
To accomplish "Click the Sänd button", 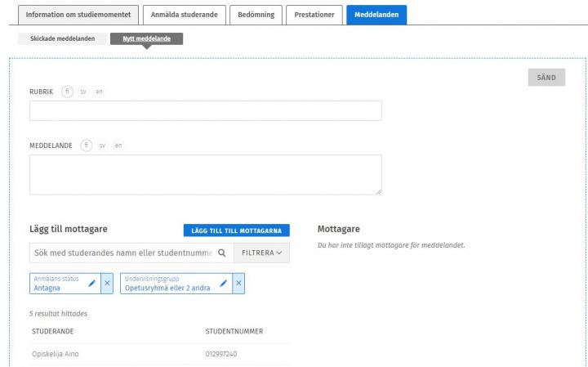I will click(546, 78).
